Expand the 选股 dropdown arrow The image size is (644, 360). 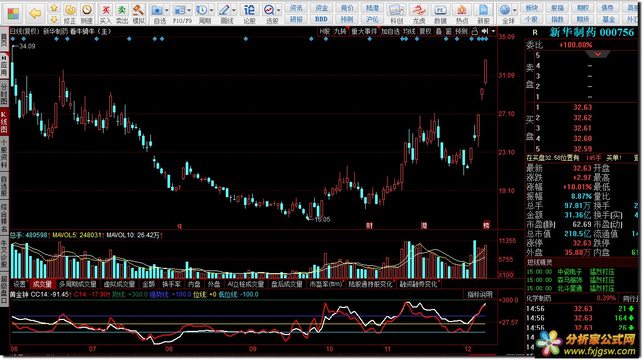[x=278, y=10]
